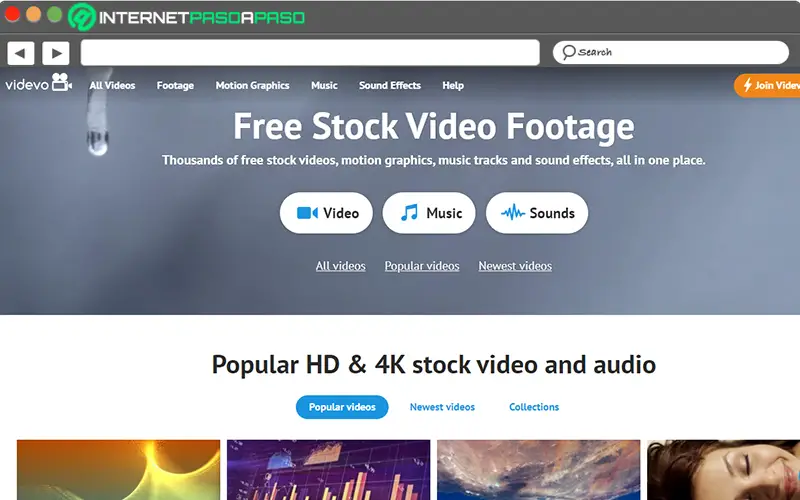The height and width of the screenshot is (500, 800).
Task: Focus the browser address bar
Action: [310, 53]
